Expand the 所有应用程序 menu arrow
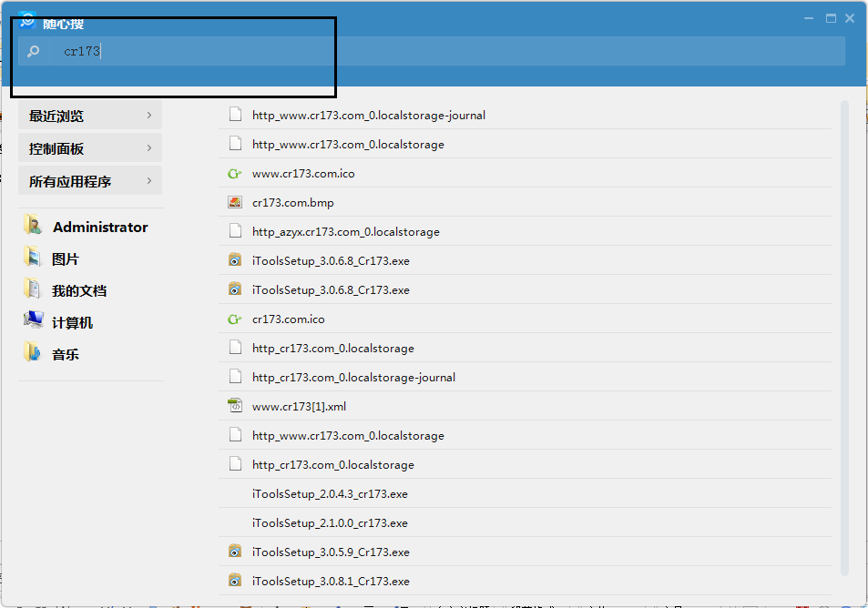868x608 pixels. coord(148,180)
